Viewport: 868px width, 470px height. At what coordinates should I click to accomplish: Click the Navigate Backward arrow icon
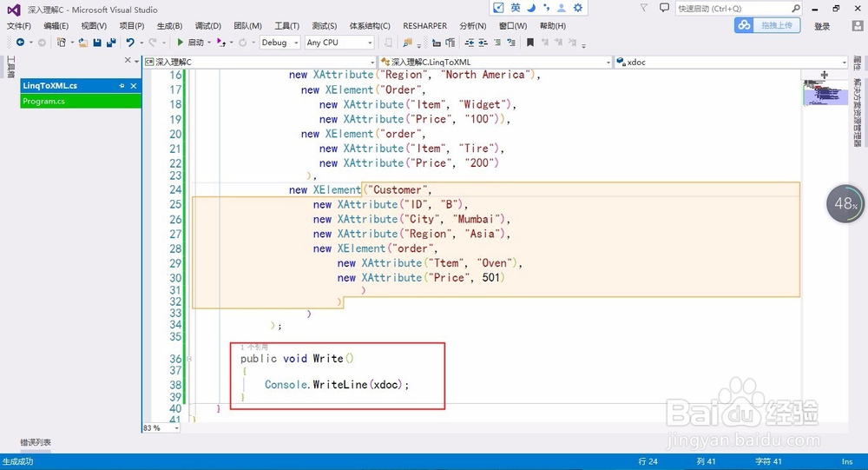pyautogui.click(x=21, y=42)
